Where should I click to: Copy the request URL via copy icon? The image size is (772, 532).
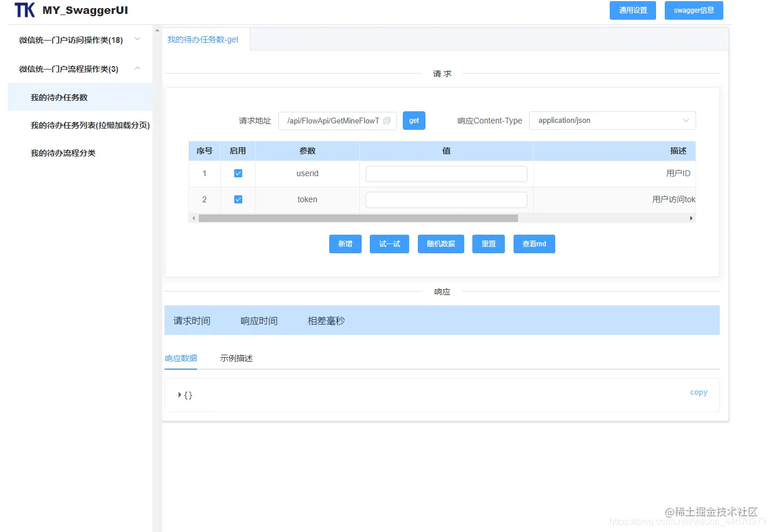pos(387,121)
